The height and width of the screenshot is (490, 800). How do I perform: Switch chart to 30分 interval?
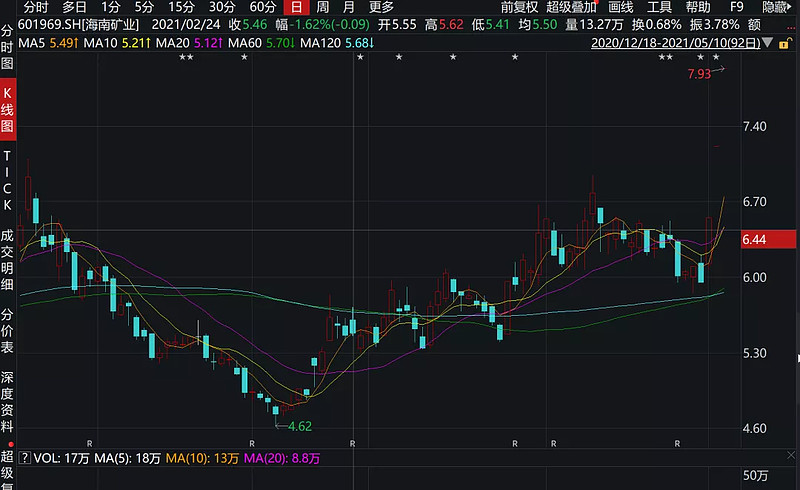(222, 7)
